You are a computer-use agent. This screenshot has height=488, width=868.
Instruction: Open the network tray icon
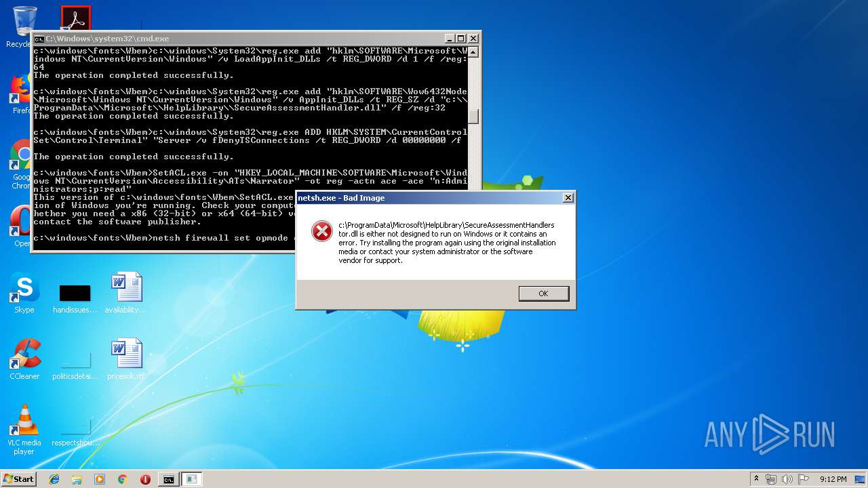pyautogui.click(x=771, y=479)
